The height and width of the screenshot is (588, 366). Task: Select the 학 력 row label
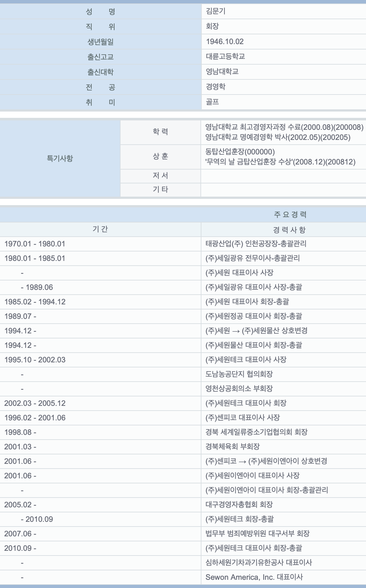pos(160,132)
